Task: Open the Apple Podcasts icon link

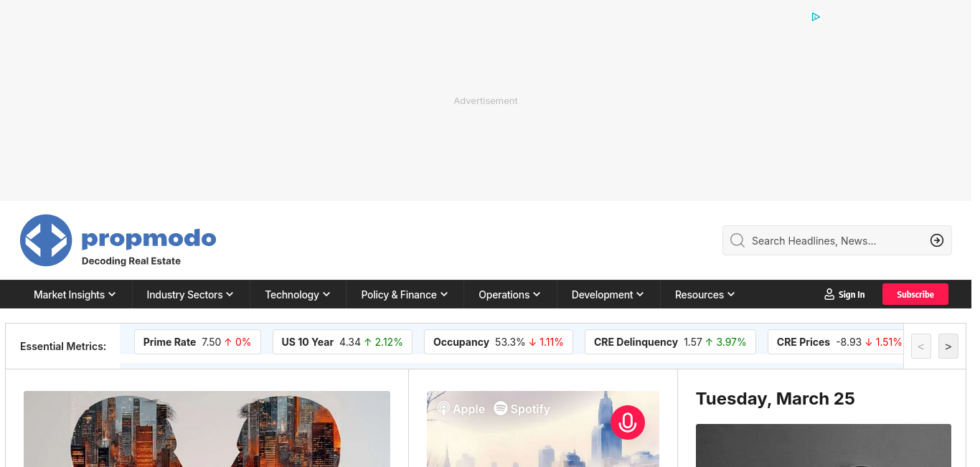Action: (444, 409)
